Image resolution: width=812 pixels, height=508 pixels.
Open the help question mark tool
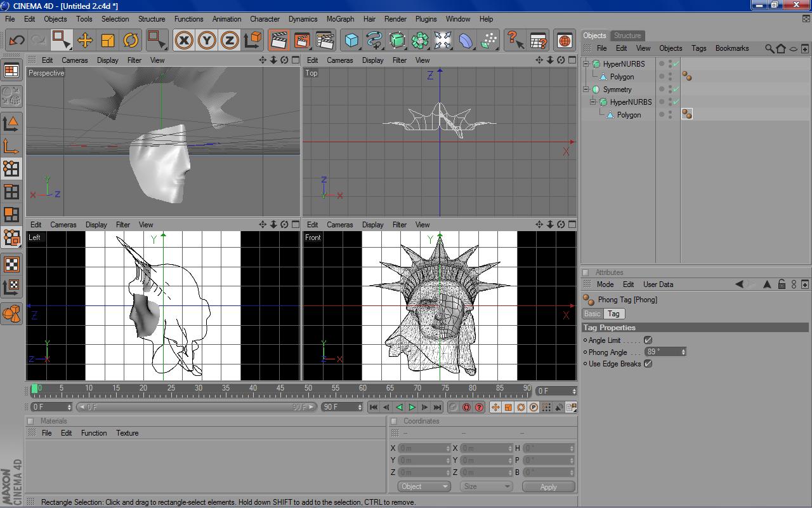tap(515, 40)
